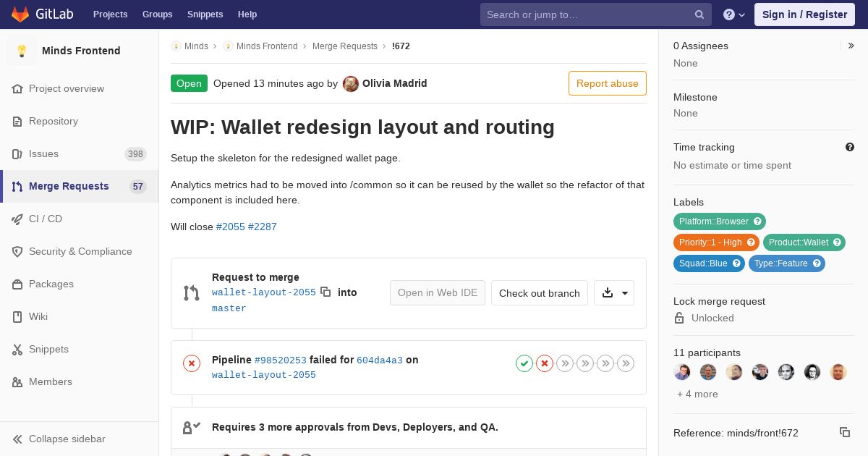Click the Type::Feature label
Image resolution: width=868 pixels, height=456 pixels.
[787, 263]
